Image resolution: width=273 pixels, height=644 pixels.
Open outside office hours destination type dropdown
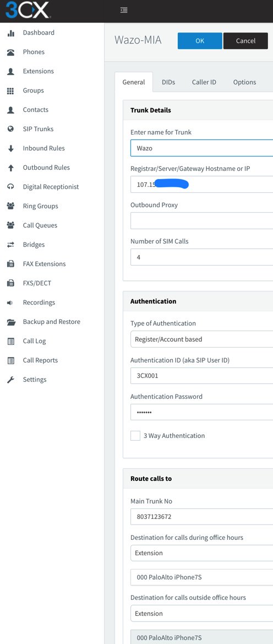(201, 613)
